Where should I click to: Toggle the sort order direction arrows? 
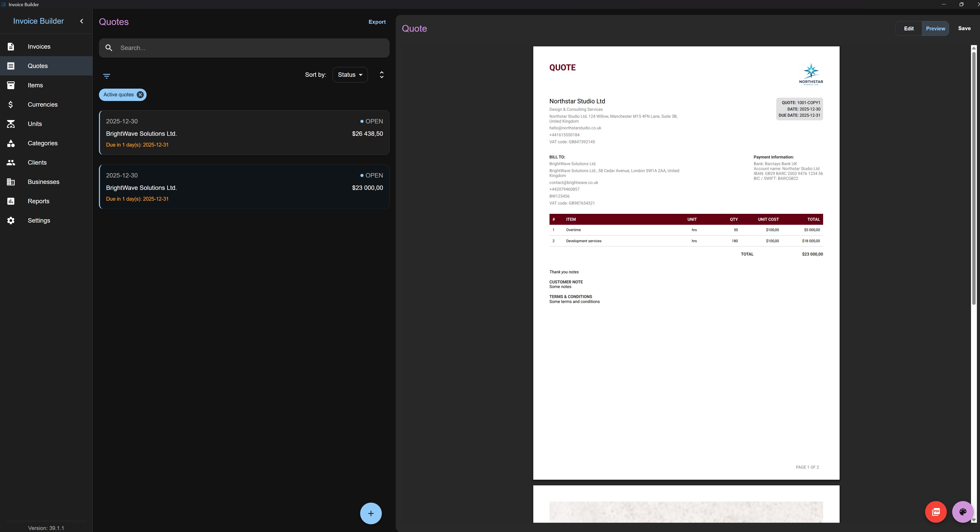click(x=382, y=75)
